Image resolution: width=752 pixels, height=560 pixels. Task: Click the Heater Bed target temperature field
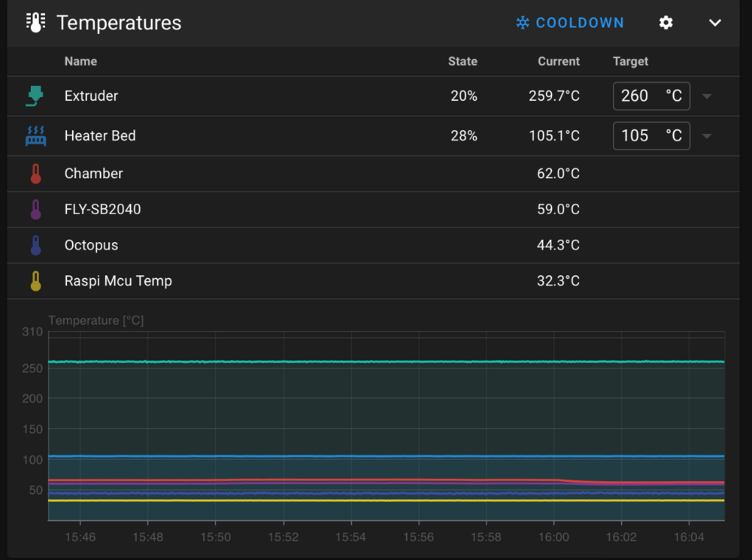(x=651, y=136)
